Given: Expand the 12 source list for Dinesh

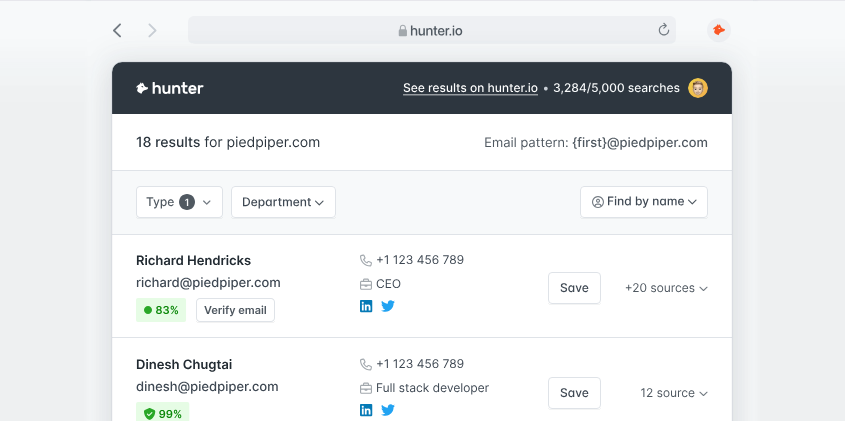Looking at the screenshot, I should click(x=674, y=393).
